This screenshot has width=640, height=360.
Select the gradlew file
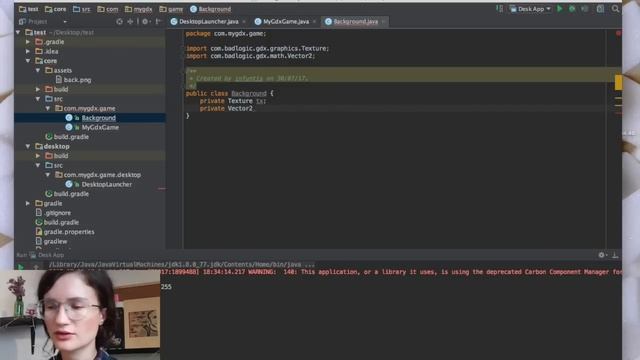pos(51,241)
